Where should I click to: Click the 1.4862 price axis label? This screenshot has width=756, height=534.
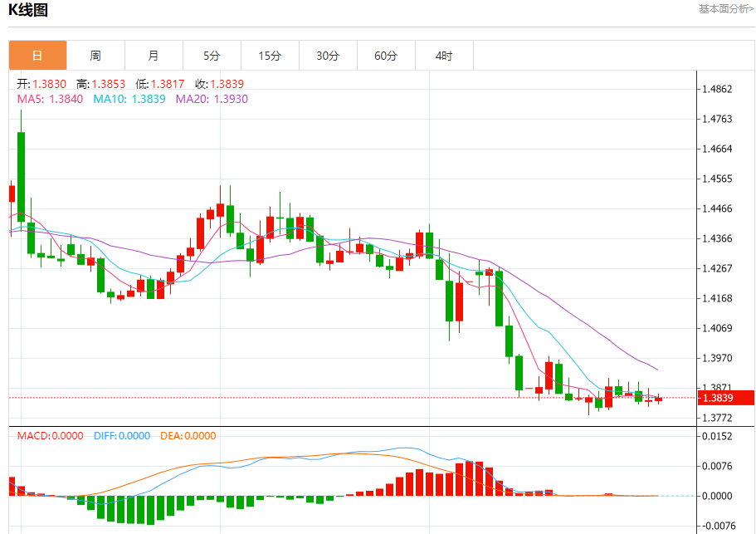click(718, 89)
